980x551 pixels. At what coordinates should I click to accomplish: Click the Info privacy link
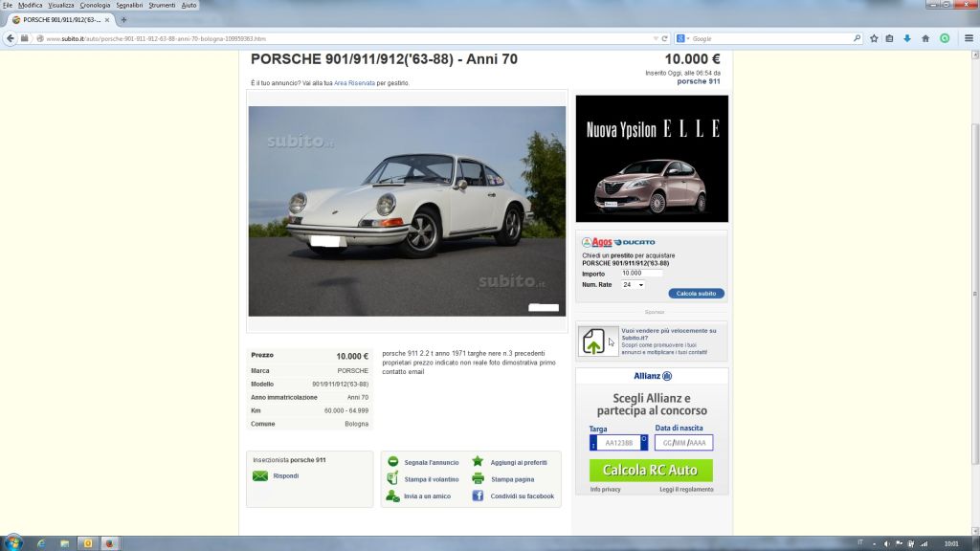605,490
